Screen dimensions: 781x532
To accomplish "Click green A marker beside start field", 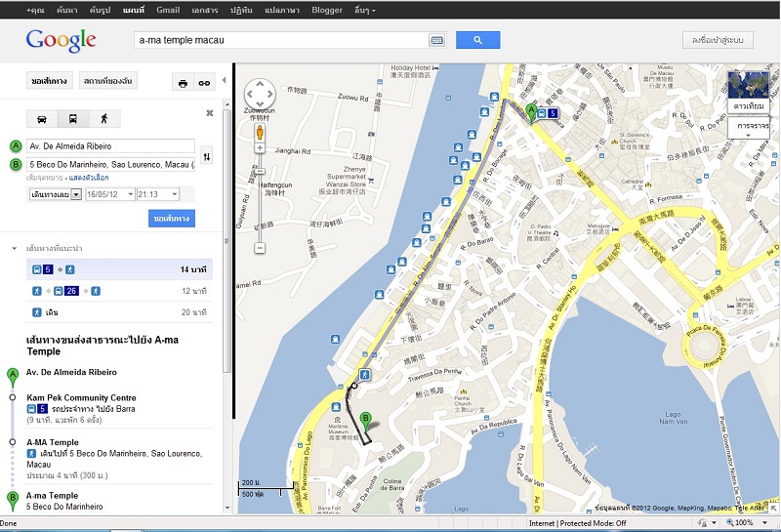I will click(16, 146).
